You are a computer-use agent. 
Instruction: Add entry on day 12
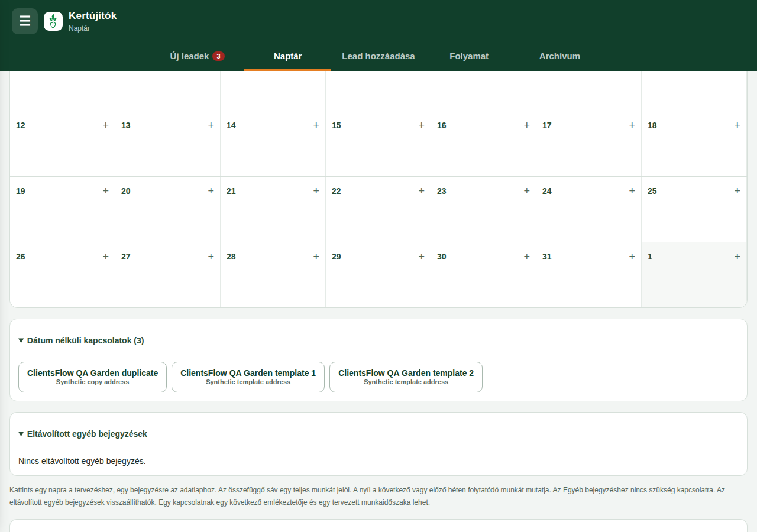pos(106,125)
